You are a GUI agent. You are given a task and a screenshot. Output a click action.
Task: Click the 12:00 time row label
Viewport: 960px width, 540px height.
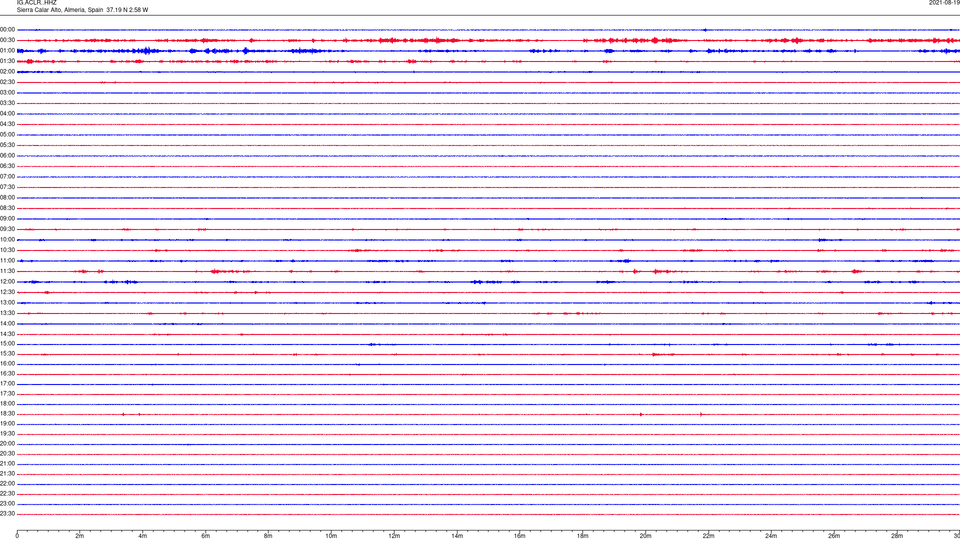(x=7, y=282)
